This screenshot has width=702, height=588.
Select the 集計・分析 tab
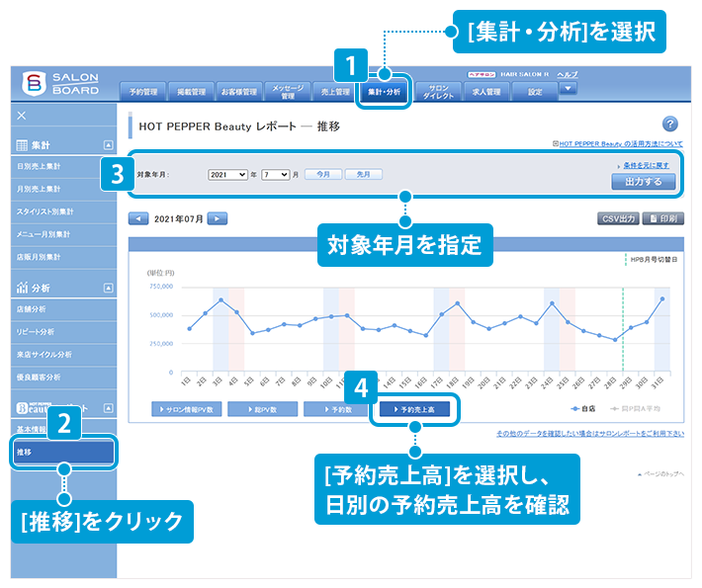tap(383, 92)
